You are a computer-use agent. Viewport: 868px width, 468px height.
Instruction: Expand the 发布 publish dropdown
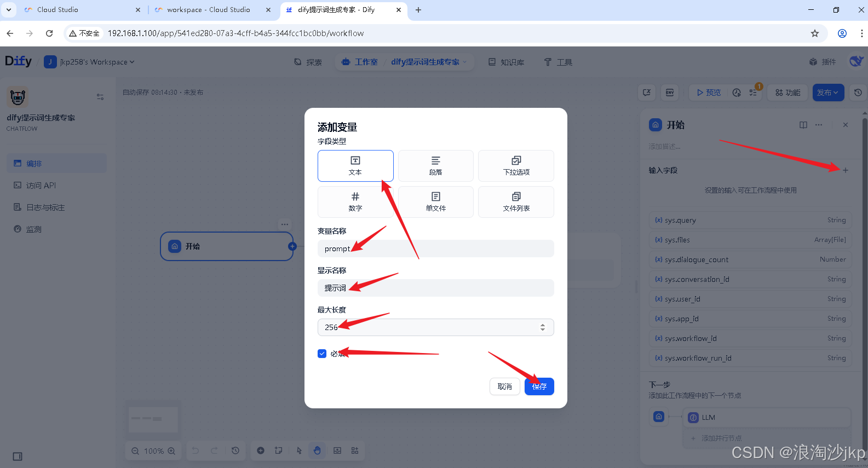(x=828, y=93)
